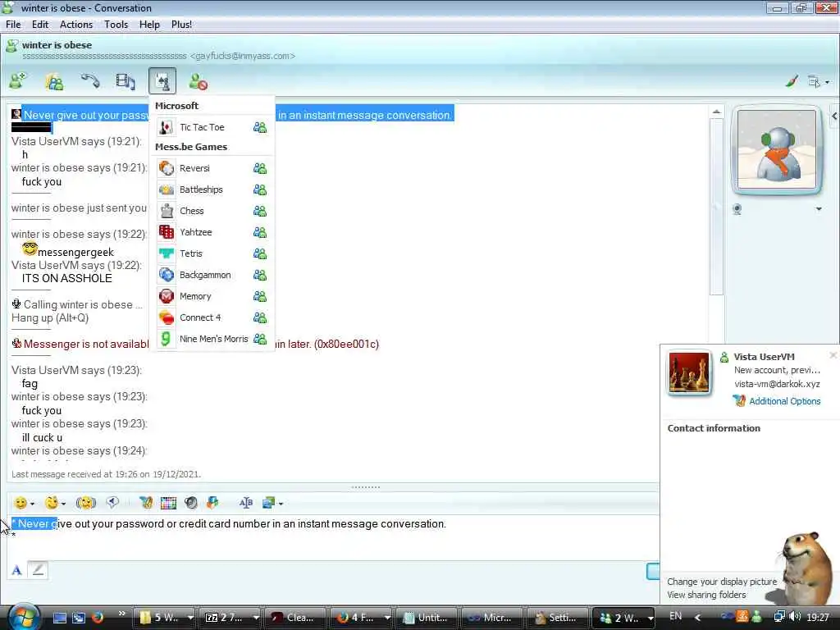Select Tic Tac Toe from the games list
Viewport: 840px width, 630px height.
click(202, 127)
